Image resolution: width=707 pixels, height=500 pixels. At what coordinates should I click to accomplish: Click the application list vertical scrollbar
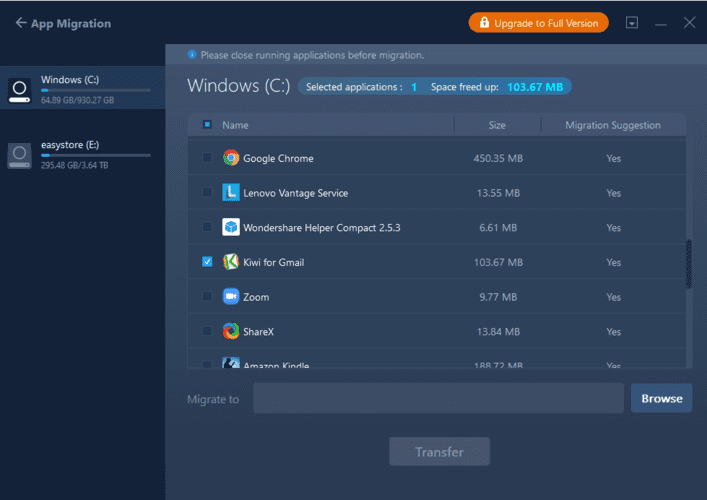689,264
